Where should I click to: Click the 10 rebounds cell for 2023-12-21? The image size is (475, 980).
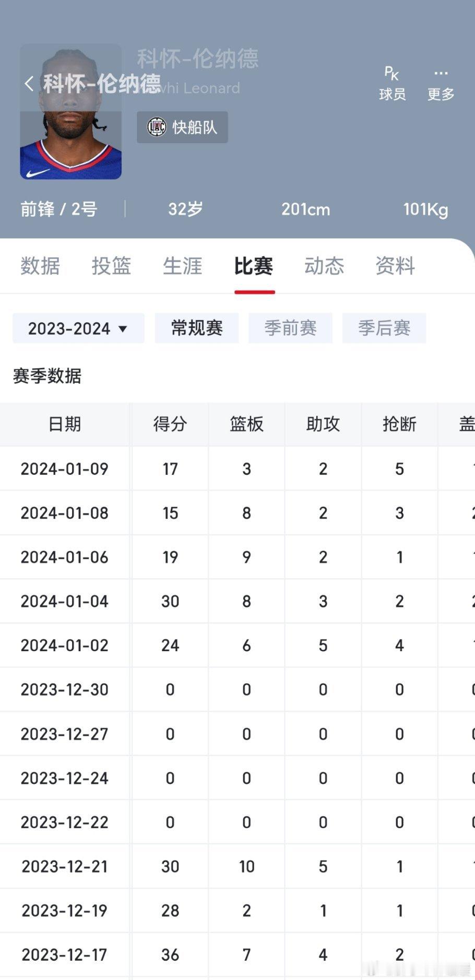pyautogui.click(x=246, y=866)
